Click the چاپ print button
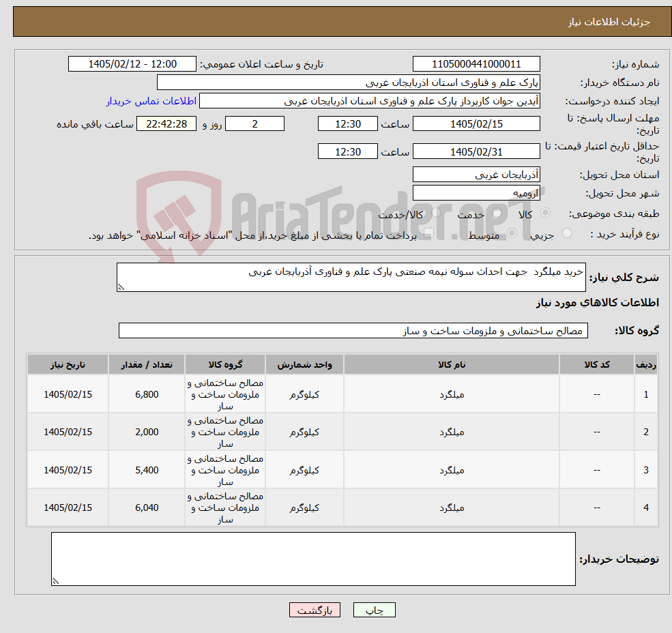This screenshot has height=633, width=672. point(374,610)
